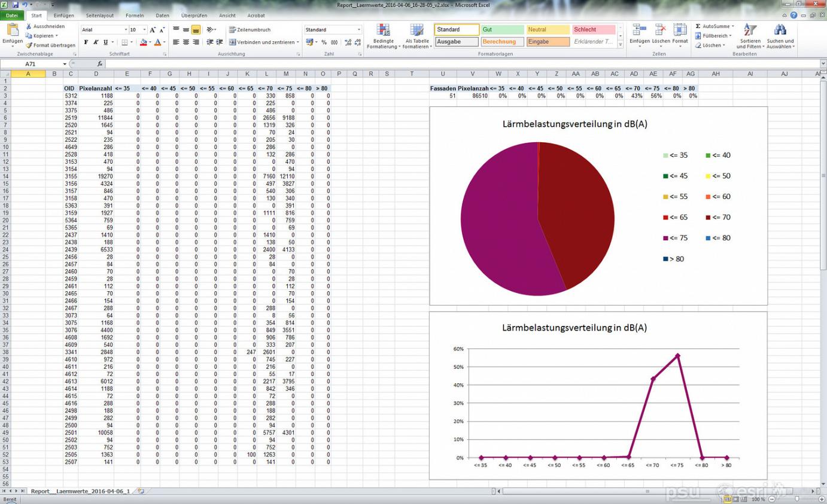Apply percent style format
Screen dimensions: 827x504
tap(324, 42)
